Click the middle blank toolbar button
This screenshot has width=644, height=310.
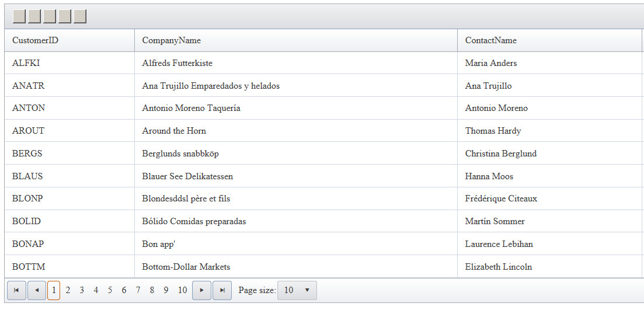click(50, 16)
